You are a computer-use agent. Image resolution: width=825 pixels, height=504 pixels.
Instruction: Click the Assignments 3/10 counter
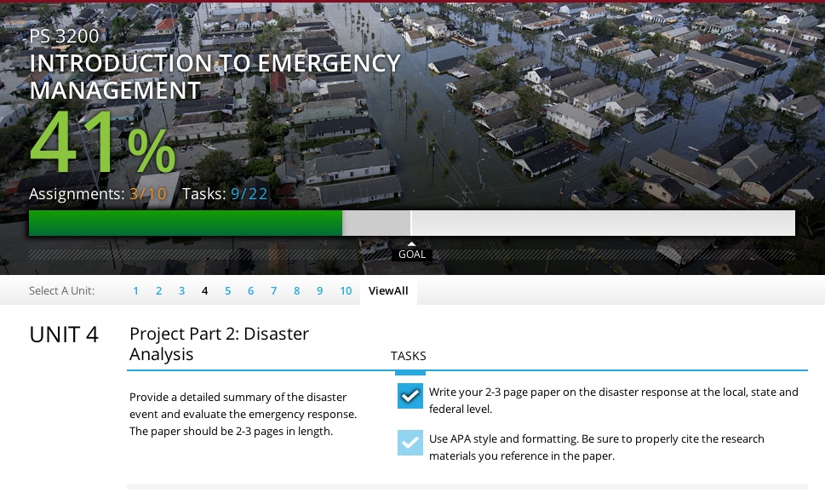98,194
